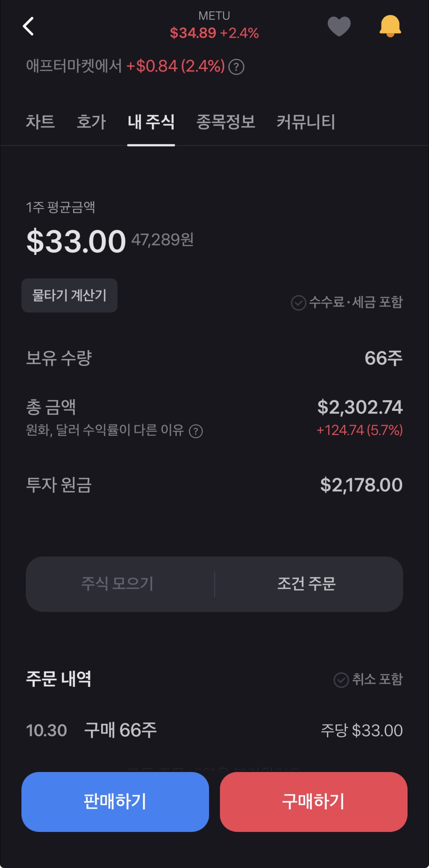Tap the yellow bell alert icon
Screen dimensions: 429x868
tap(390, 26)
